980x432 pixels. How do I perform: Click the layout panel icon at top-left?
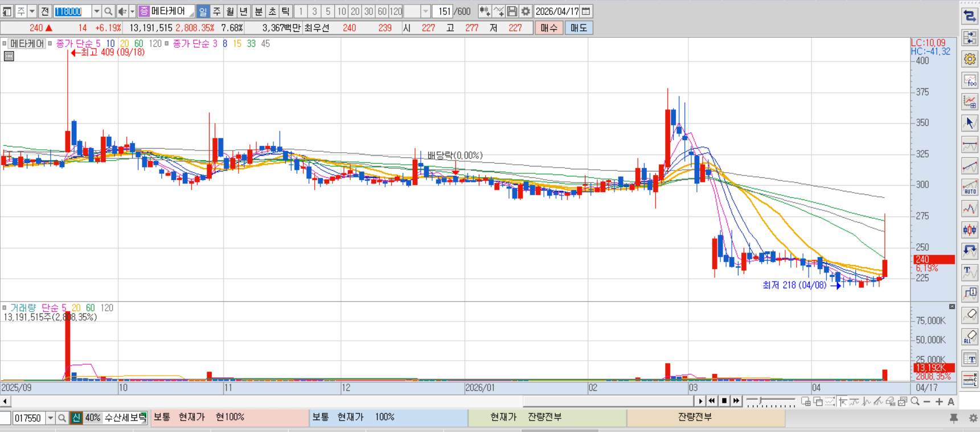(7, 11)
